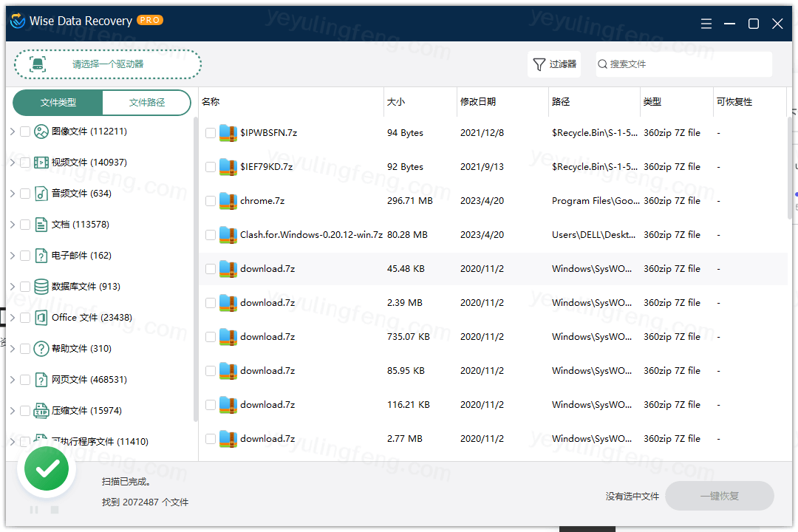798x532 pixels.
Task: Tick the chrome.7z checkbox
Action: coord(210,201)
